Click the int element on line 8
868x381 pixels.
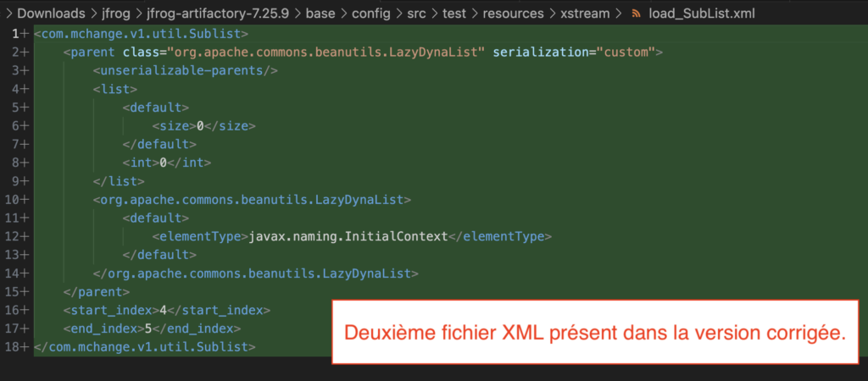(x=167, y=163)
